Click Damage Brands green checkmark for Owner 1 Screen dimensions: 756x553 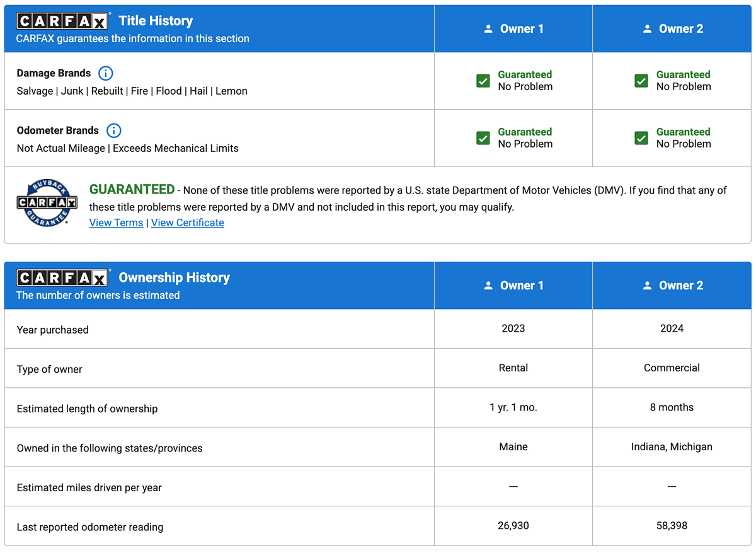point(483,81)
